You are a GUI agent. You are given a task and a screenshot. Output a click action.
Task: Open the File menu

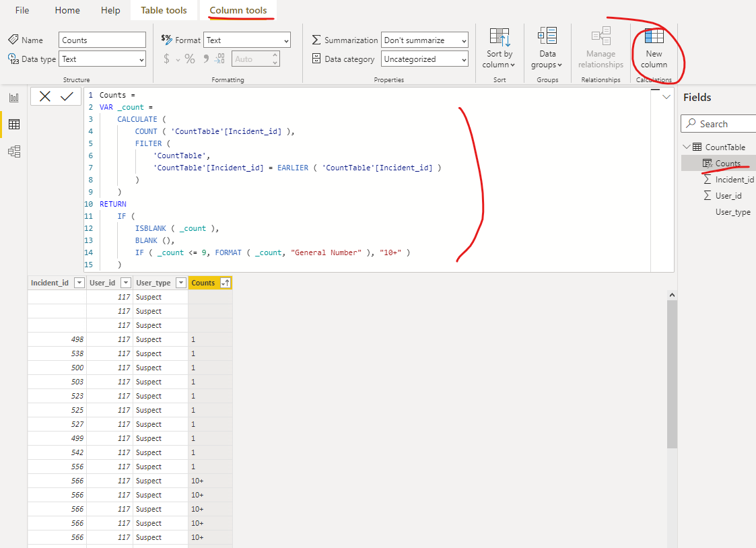[22, 10]
